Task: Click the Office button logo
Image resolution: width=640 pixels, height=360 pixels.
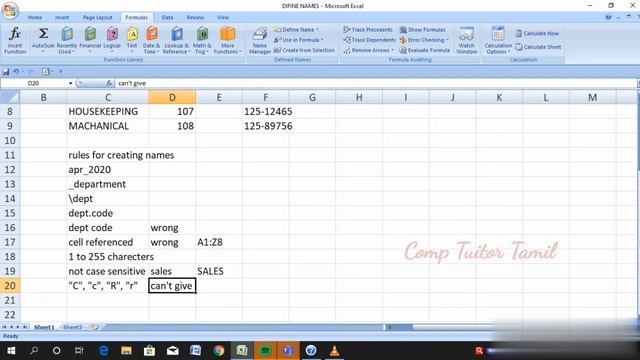Action: point(10,10)
